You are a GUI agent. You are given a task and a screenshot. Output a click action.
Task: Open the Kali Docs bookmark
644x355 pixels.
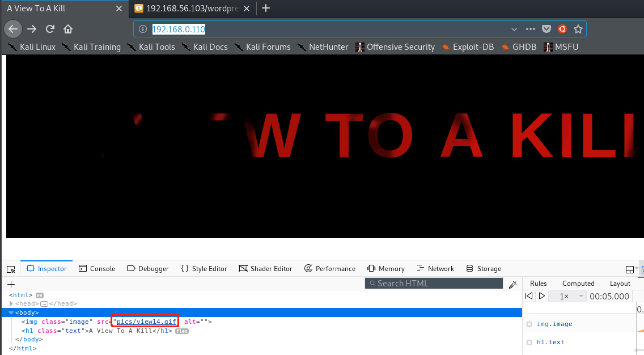coord(205,47)
